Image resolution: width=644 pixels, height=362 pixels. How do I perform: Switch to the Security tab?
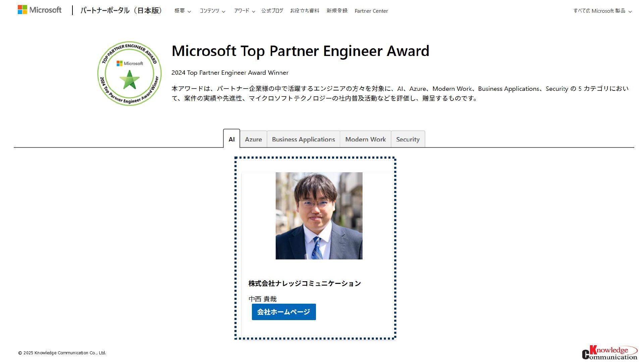408,139
